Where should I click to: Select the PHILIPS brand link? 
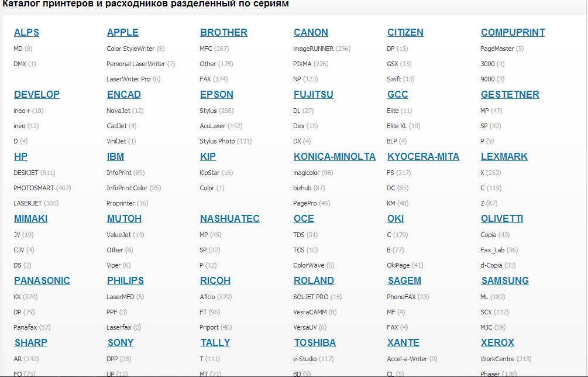point(125,280)
